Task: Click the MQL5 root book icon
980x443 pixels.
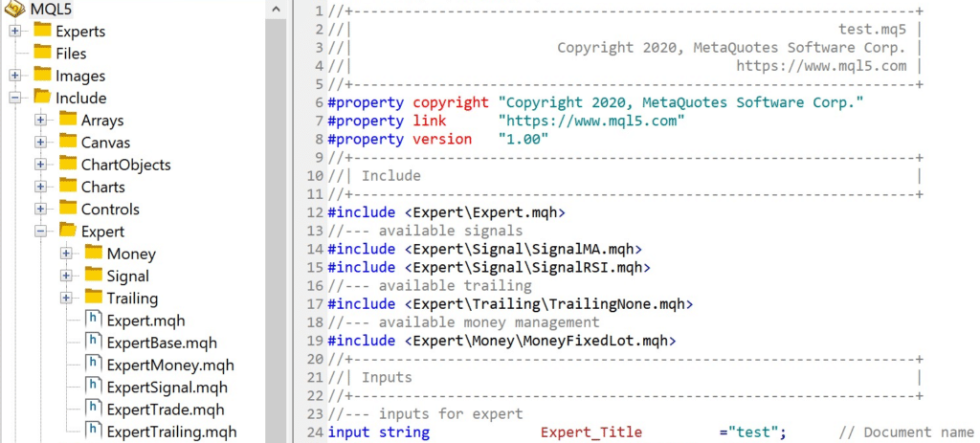Action: [x=13, y=10]
